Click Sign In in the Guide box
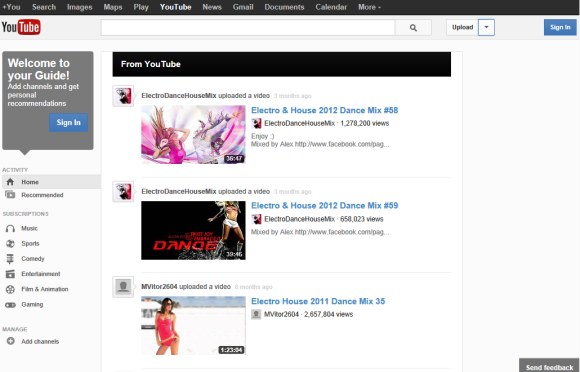Screen dimensions: 580x372 68,122
